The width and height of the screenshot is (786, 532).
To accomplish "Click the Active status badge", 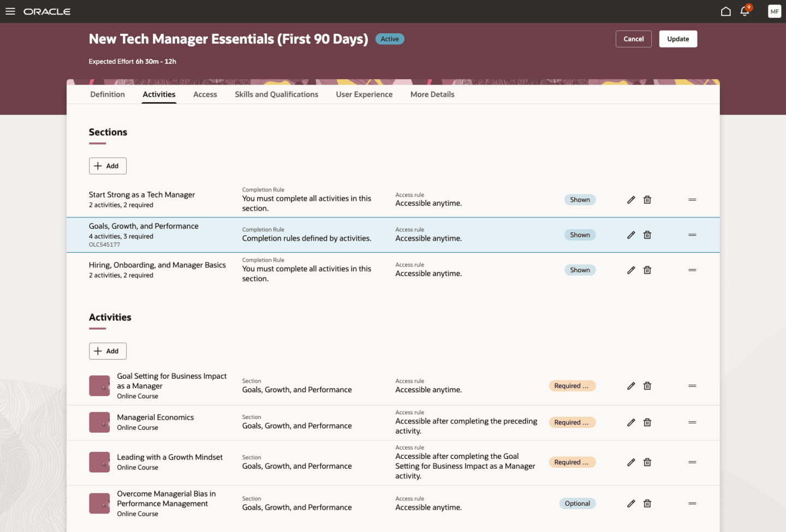I will (x=390, y=39).
